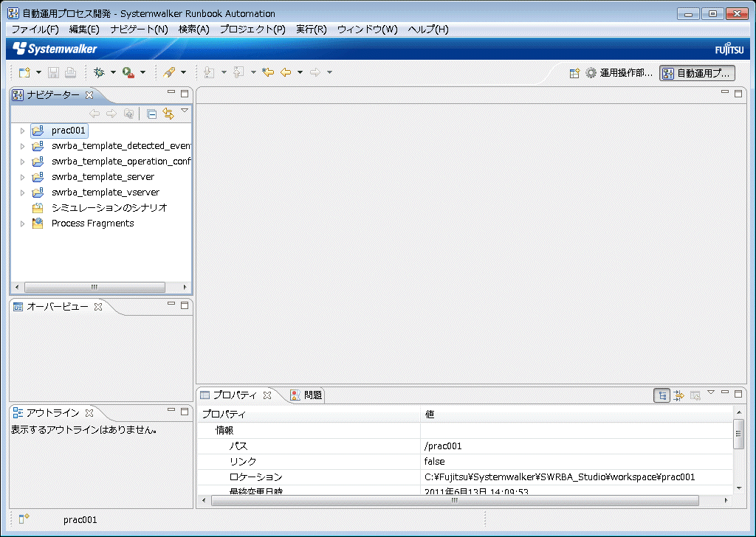Click the search flashlight toolbar icon
Screen dimensions: 756x537
click(x=169, y=72)
